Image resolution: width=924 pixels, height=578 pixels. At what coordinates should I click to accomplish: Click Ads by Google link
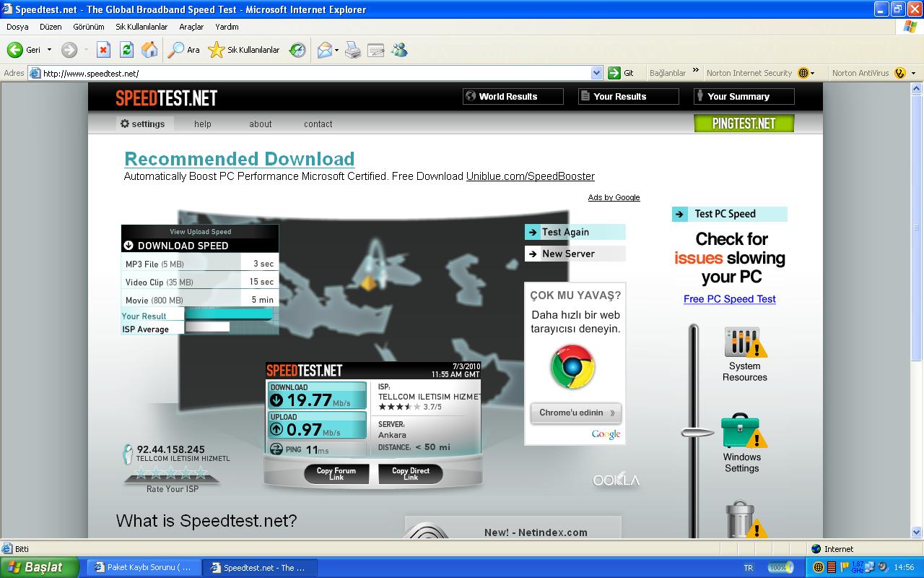(x=614, y=197)
